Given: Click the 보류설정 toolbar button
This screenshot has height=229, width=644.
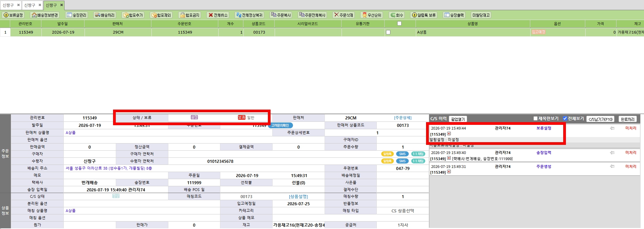Looking at the screenshot, I should pyautogui.click(x=13, y=15).
